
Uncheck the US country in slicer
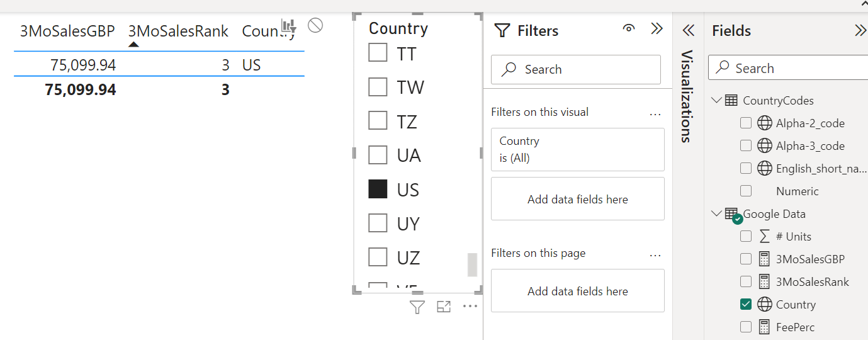point(378,189)
